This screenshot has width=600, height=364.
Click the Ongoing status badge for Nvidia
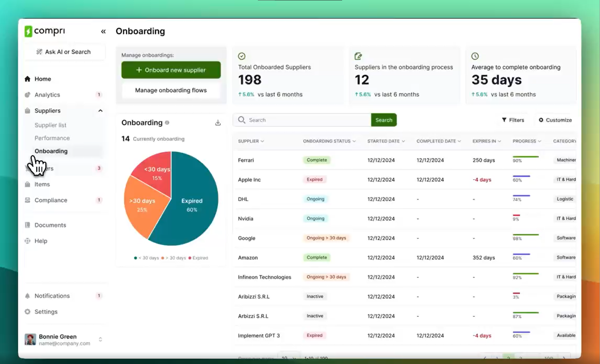[x=315, y=218]
